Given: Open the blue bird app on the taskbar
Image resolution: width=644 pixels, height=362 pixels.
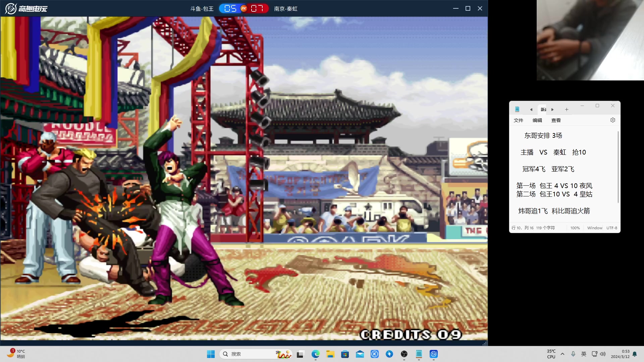Looking at the screenshot, I should (x=389, y=354).
